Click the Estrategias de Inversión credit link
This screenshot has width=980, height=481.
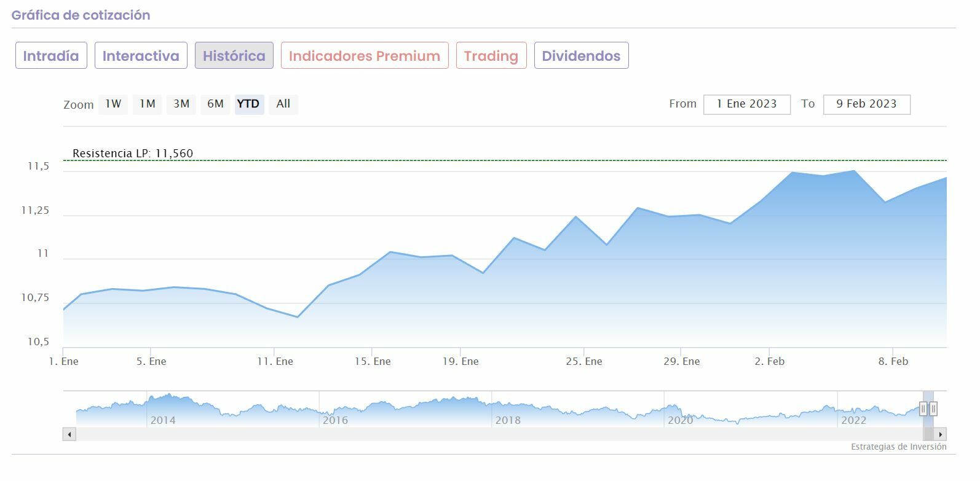[898, 447]
